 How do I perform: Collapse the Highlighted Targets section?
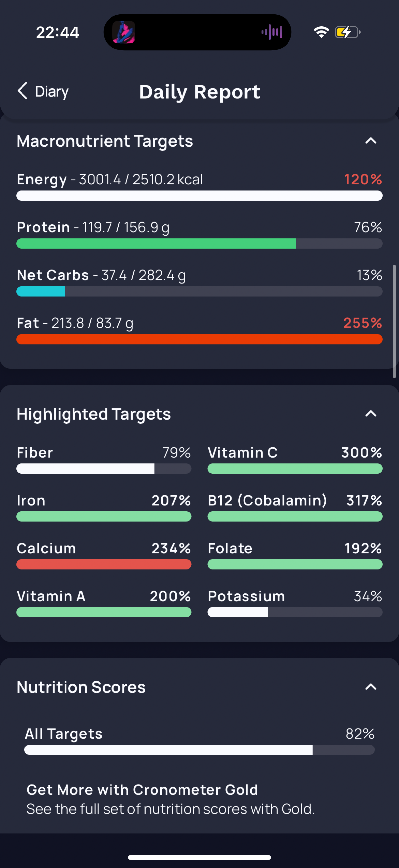pos(371,414)
